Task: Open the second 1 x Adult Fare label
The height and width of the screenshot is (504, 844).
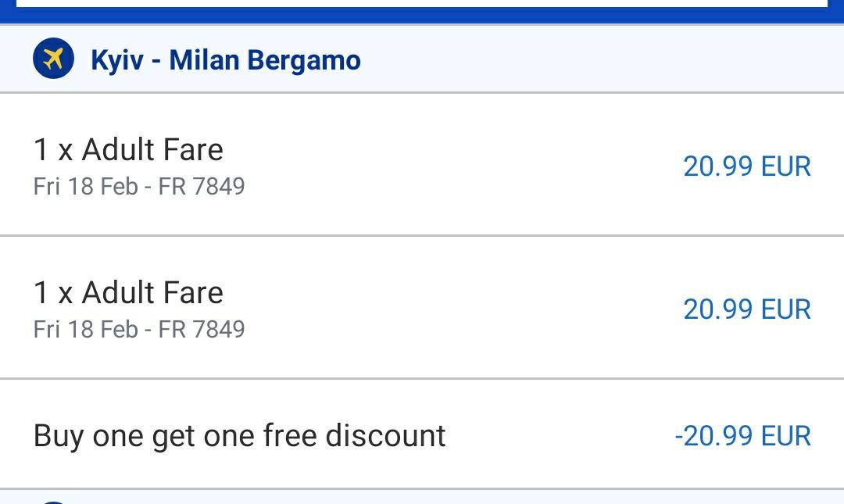Action: point(128,293)
